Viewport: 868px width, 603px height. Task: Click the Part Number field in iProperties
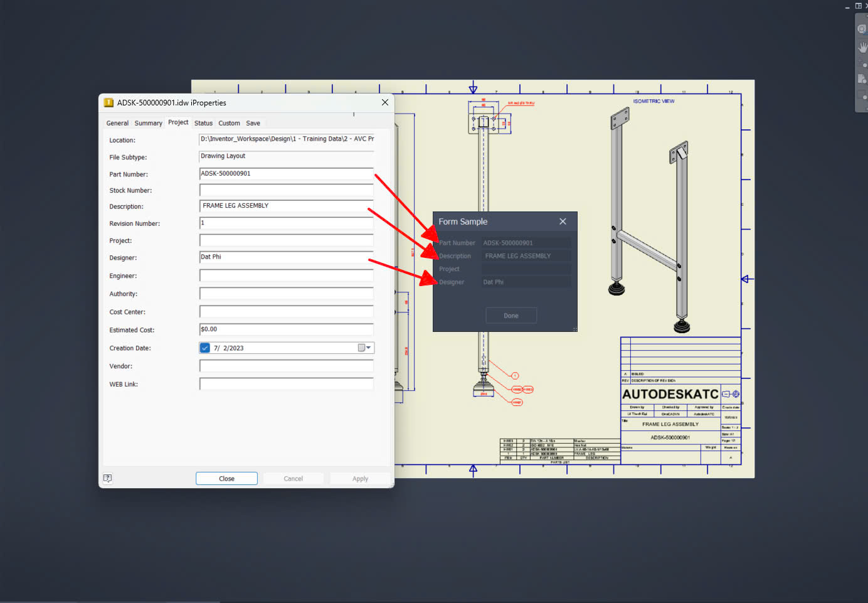287,174
